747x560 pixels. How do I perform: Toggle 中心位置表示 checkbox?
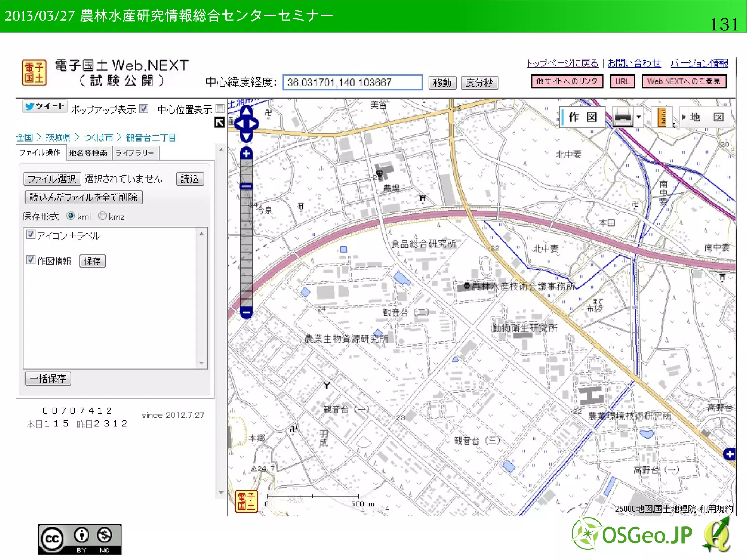[x=220, y=109]
